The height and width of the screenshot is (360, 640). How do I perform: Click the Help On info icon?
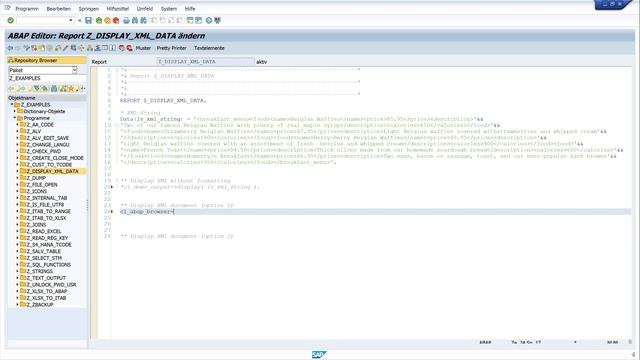pos(113,48)
